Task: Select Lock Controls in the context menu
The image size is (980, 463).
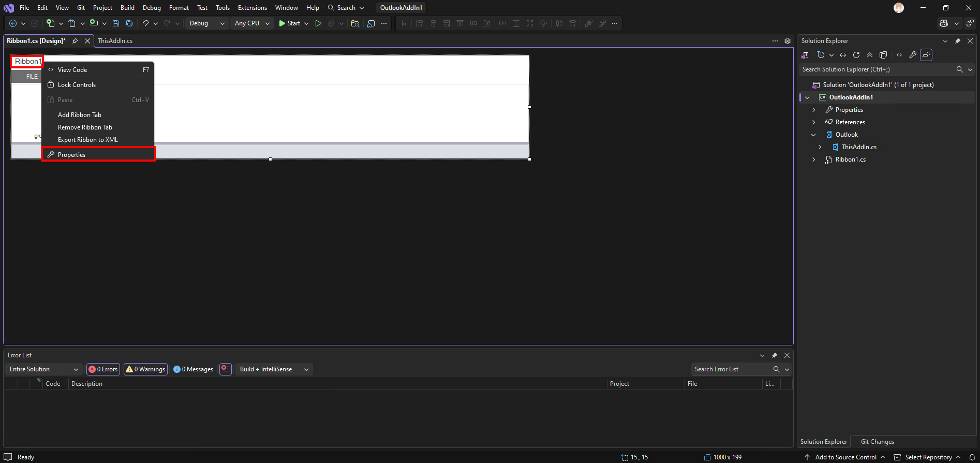Action: [x=98, y=85]
